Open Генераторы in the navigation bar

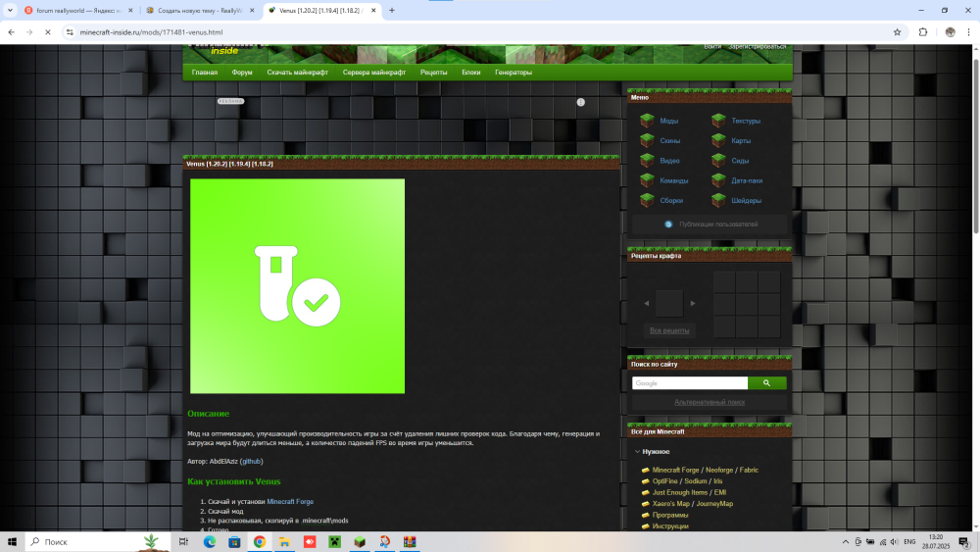[x=514, y=73]
